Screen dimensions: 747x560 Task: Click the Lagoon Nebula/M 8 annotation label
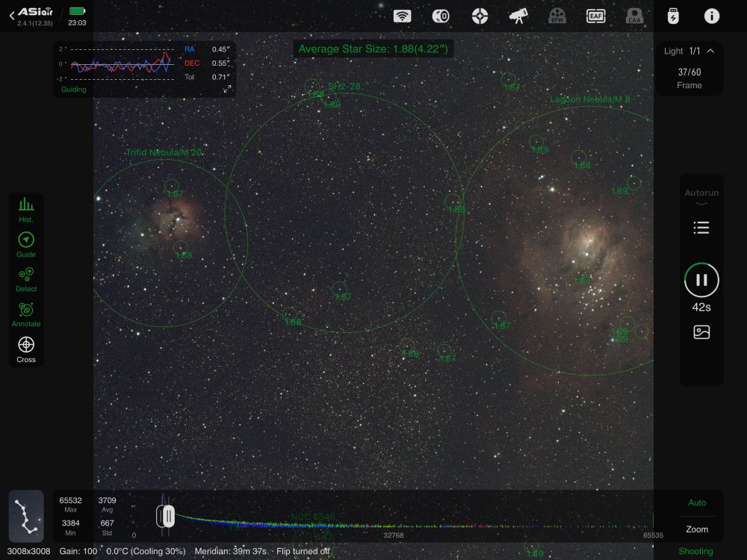(x=590, y=99)
